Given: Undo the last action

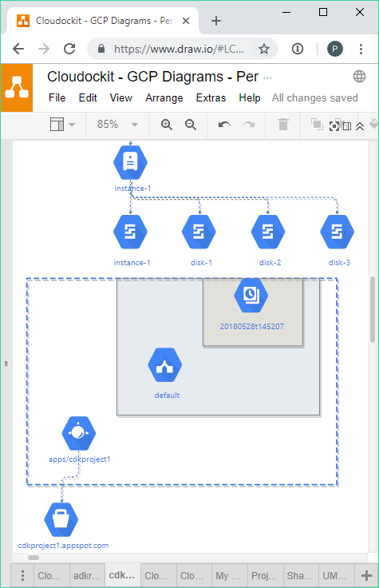Looking at the screenshot, I should click(224, 125).
